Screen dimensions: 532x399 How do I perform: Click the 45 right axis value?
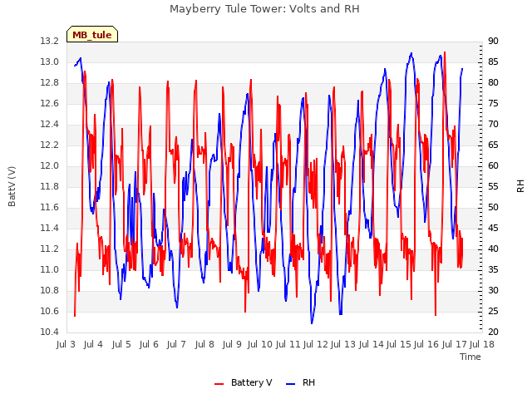(x=493, y=228)
